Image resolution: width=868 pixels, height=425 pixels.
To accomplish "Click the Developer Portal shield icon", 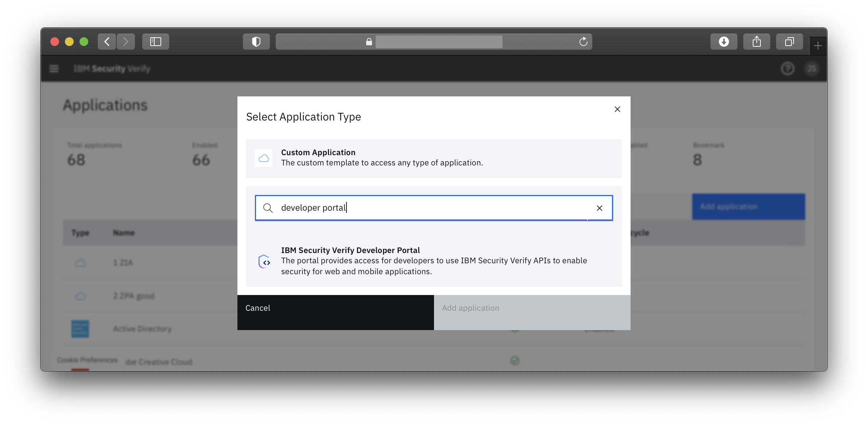I will 264,261.
